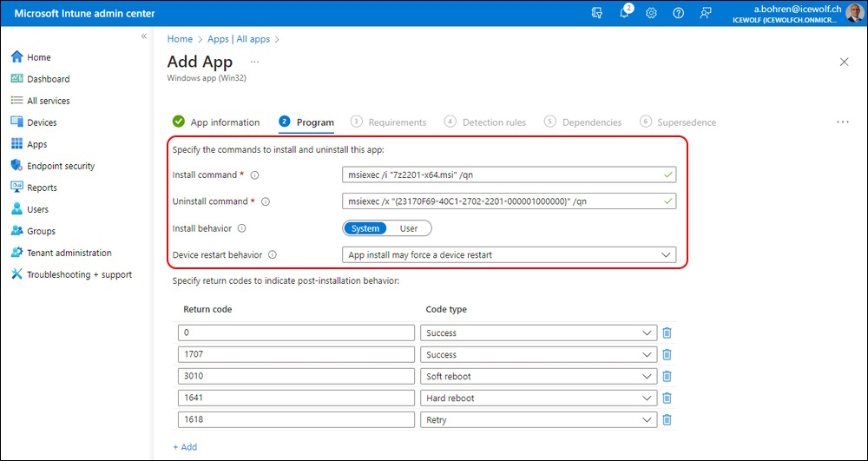Go to Dependencies step
The height and width of the screenshot is (461, 868).
(583, 122)
